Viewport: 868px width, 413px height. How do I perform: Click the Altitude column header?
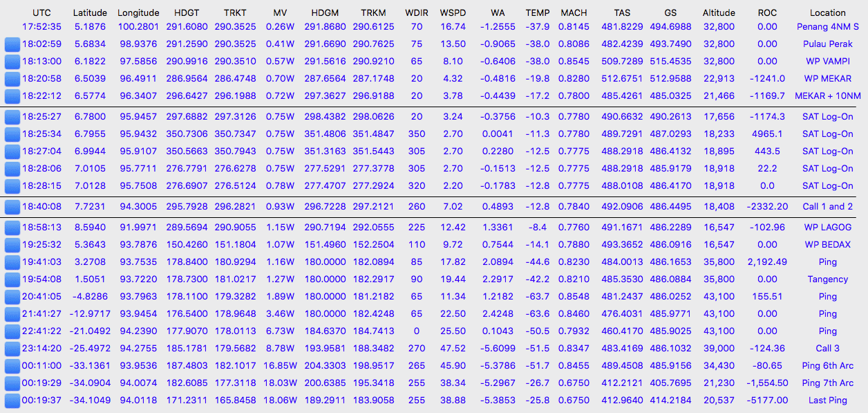tap(719, 13)
